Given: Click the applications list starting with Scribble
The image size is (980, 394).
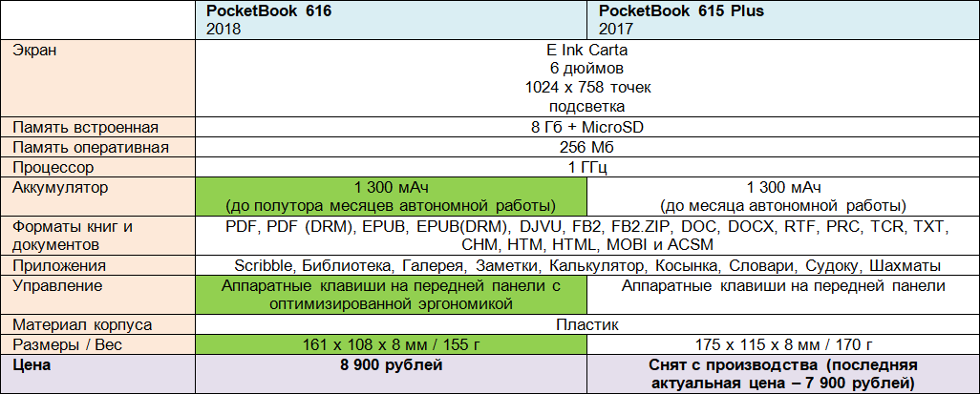Looking at the screenshot, I should 587,265.
